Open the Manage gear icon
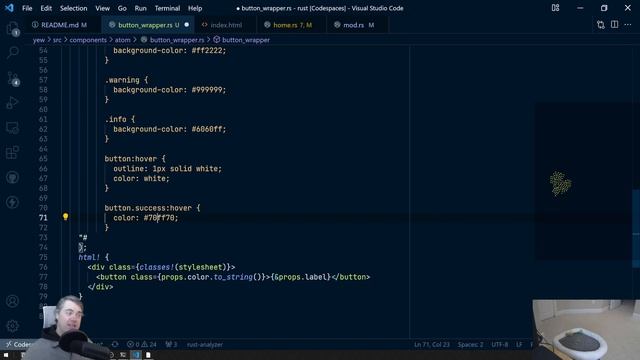This screenshot has height=360, width=640. coord(13,326)
